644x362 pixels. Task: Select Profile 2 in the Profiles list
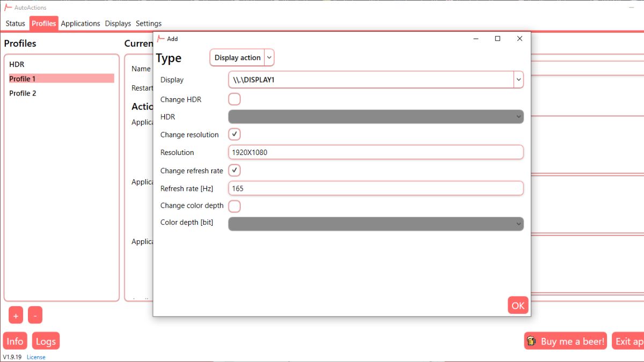pos(23,93)
